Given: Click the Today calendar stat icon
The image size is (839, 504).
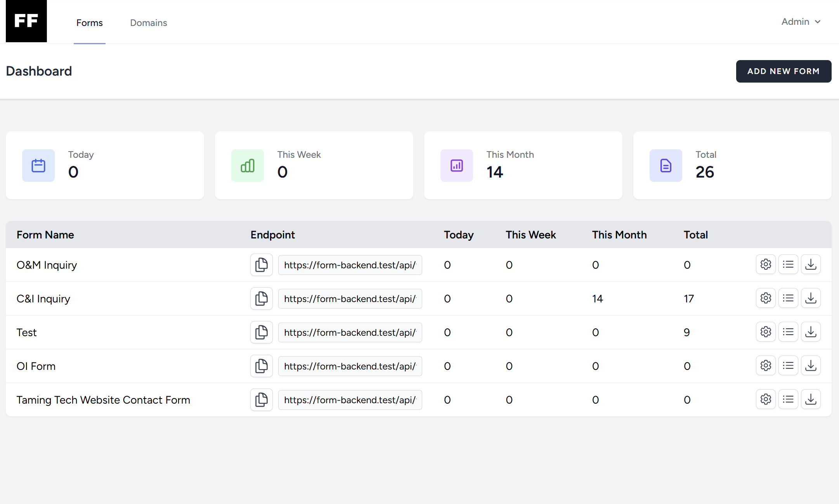Looking at the screenshot, I should pos(38,166).
